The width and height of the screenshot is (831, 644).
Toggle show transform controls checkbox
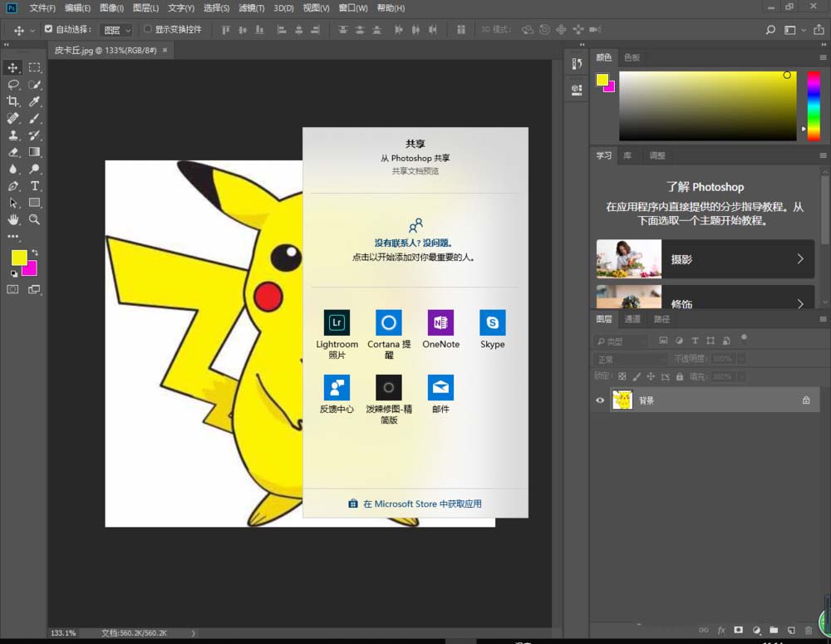[148, 29]
